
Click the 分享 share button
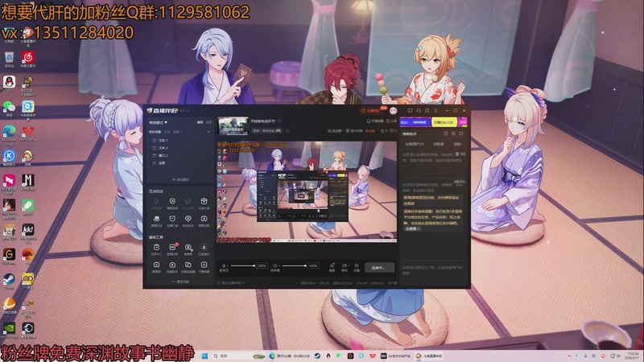(x=392, y=121)
